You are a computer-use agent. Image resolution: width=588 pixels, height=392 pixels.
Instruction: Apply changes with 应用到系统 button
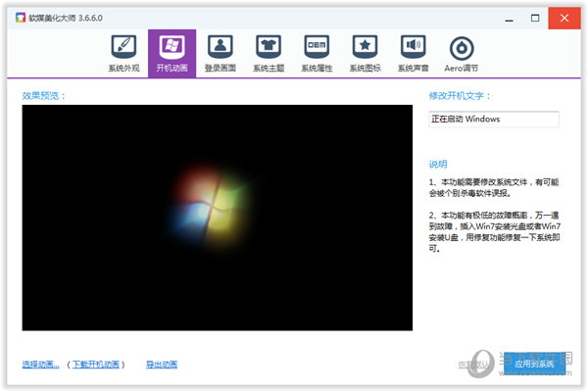click(x=534, y=364)
